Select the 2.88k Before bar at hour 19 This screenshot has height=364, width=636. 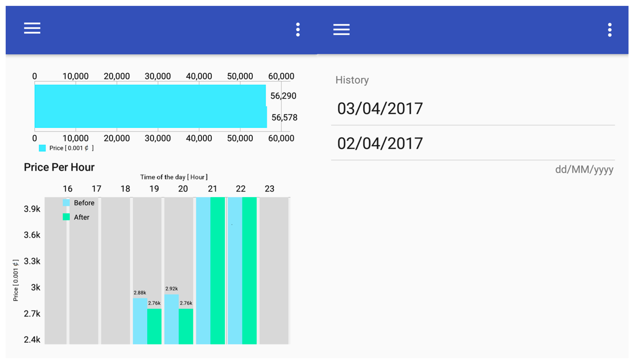(140, 321)
